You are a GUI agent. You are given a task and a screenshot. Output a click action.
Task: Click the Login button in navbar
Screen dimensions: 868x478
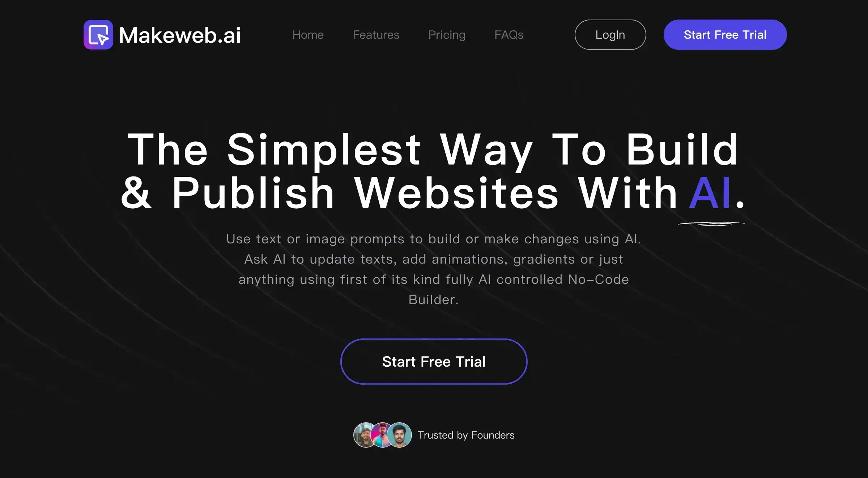(x=610, y=34)
